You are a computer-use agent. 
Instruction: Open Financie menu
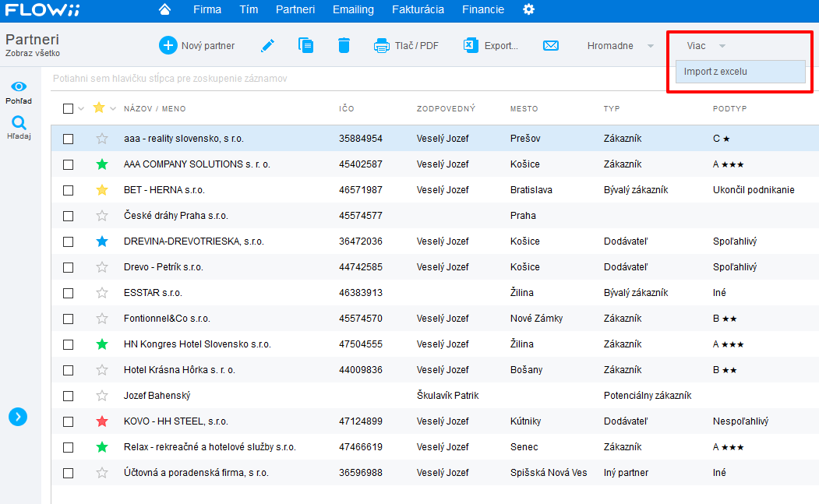[x=483, y=9]
